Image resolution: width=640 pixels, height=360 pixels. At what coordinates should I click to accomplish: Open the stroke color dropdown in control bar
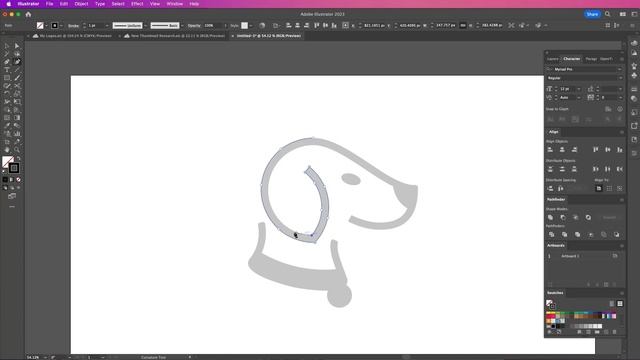point(61,26)
